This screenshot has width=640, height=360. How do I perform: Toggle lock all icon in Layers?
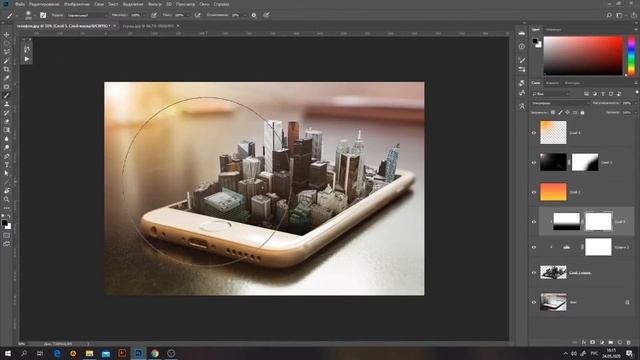(582, 112)
